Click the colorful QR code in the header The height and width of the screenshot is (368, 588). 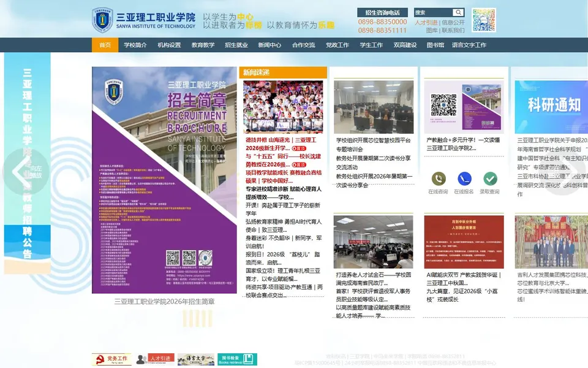pyautogui.click(x=484, y=20)
